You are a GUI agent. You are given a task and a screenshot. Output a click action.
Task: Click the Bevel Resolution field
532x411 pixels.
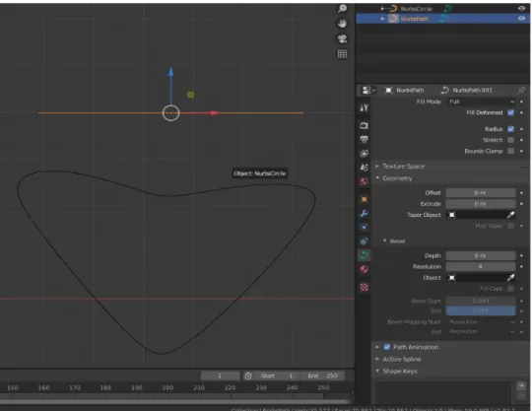481,266
